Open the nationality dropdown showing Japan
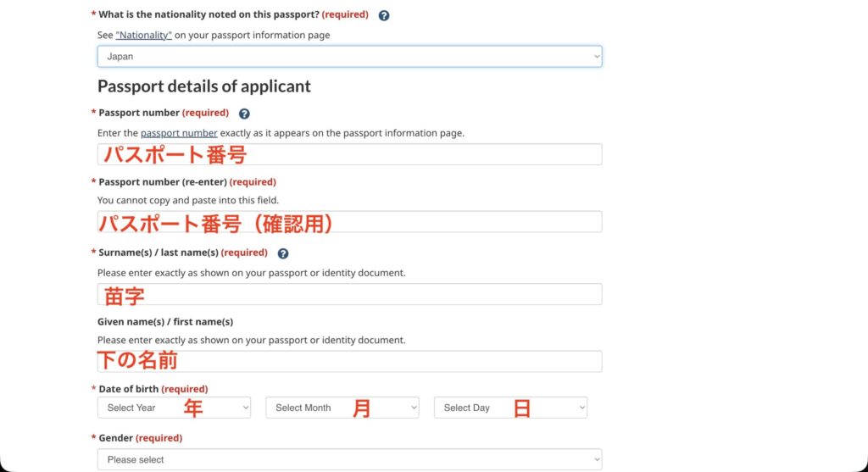 coord(349,57)
